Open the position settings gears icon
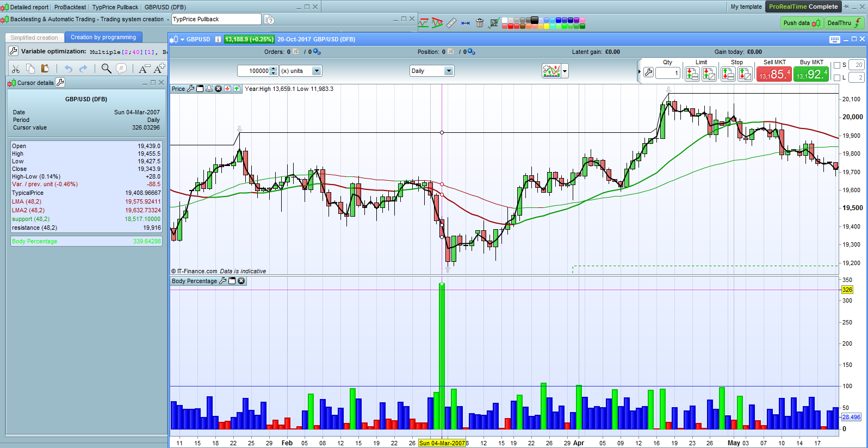The height and width of the screenshot is (448, 868). point(471,52)
